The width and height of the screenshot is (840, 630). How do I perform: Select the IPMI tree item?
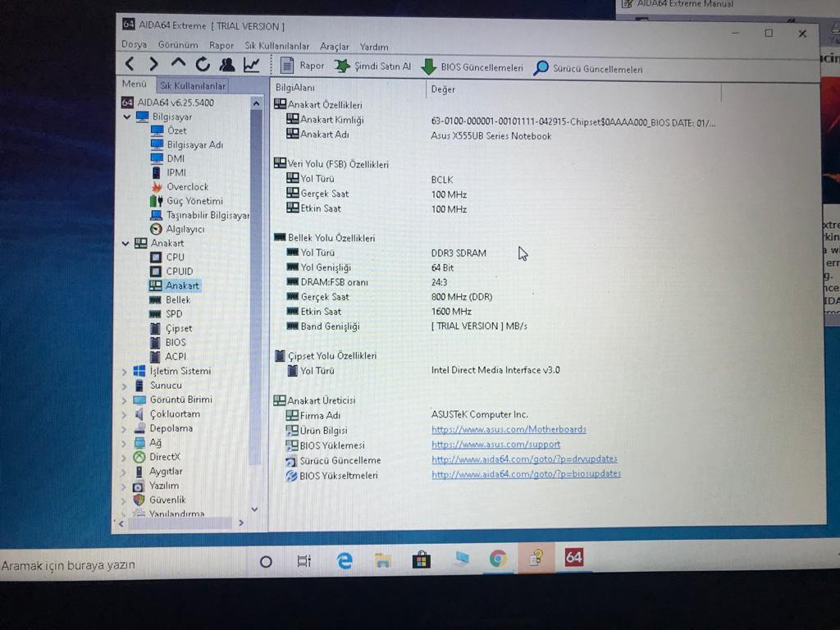click(169, 172)
